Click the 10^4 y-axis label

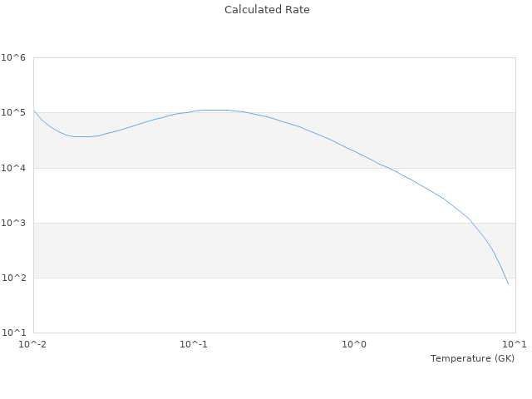click(13, 168)
